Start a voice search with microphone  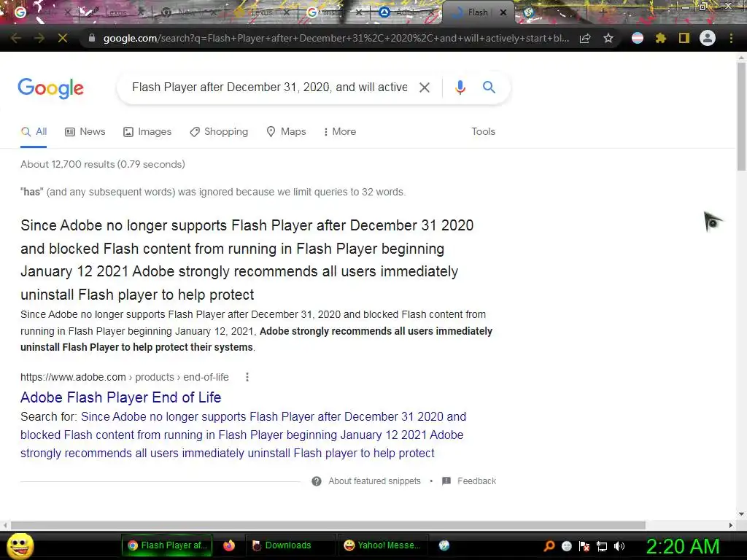click(x=460, y=87)
